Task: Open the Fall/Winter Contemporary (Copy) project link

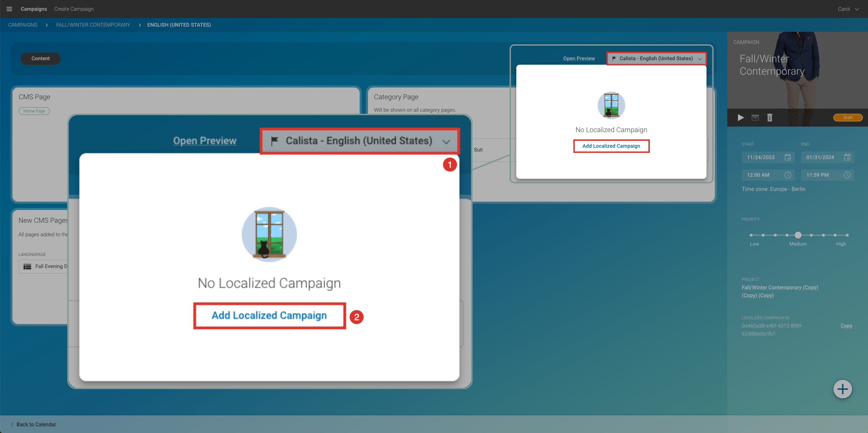Action: click(780, 287)
